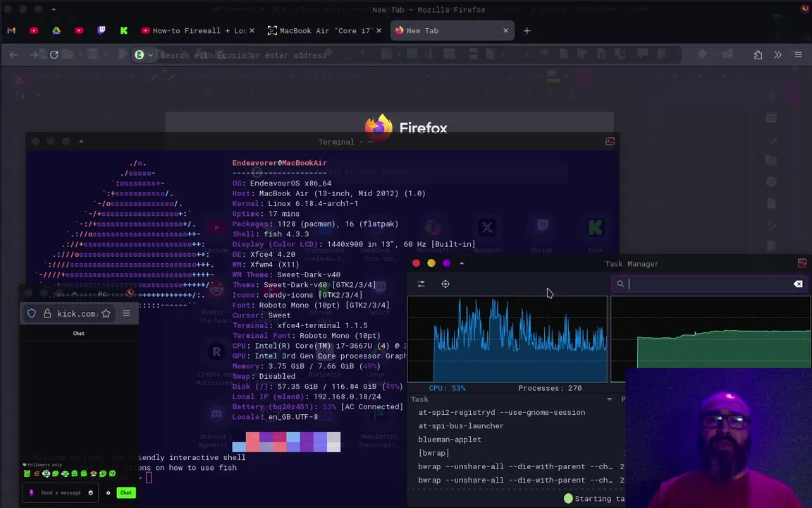The image size is (812, 508).
Task: Click the Task Manager CPU usage graph
Action: coord(507,339)
